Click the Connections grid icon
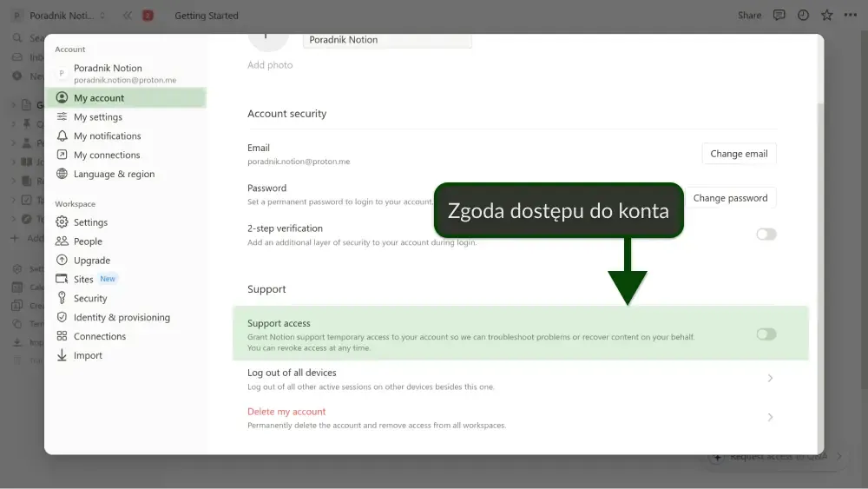Image resolution: width=868 pixels, height=489 pixels. [x=62, y=335]
